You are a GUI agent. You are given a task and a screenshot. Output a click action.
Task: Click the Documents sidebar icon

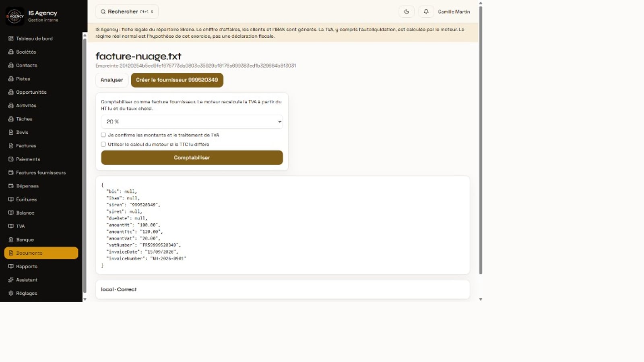click(11, 253)
